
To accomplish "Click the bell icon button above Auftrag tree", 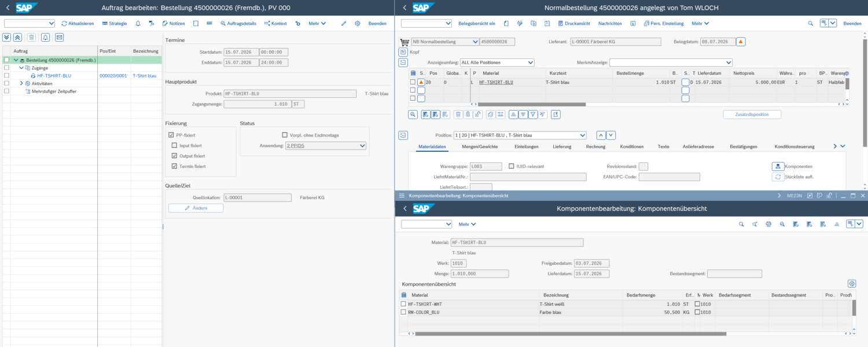I will click(45, 37).
